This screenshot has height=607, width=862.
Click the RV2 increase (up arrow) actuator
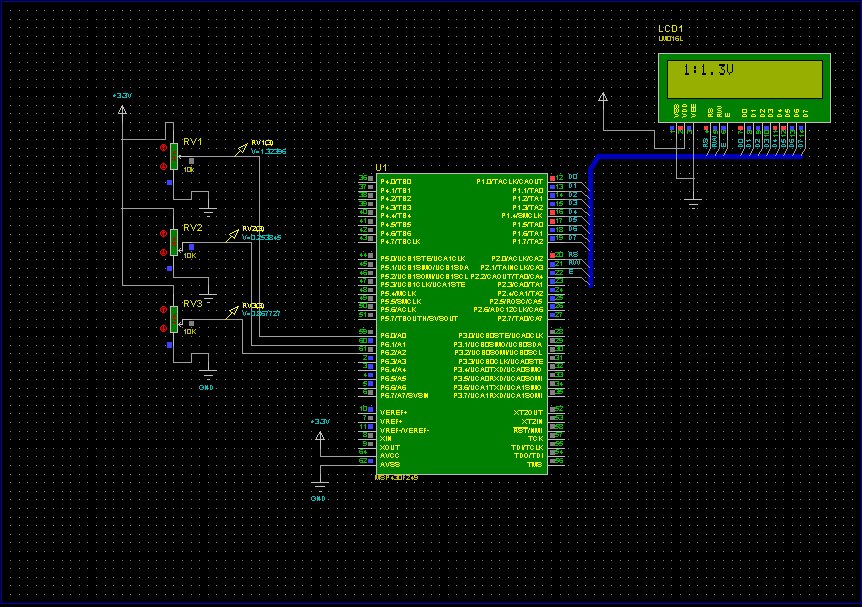pos(163,234)
